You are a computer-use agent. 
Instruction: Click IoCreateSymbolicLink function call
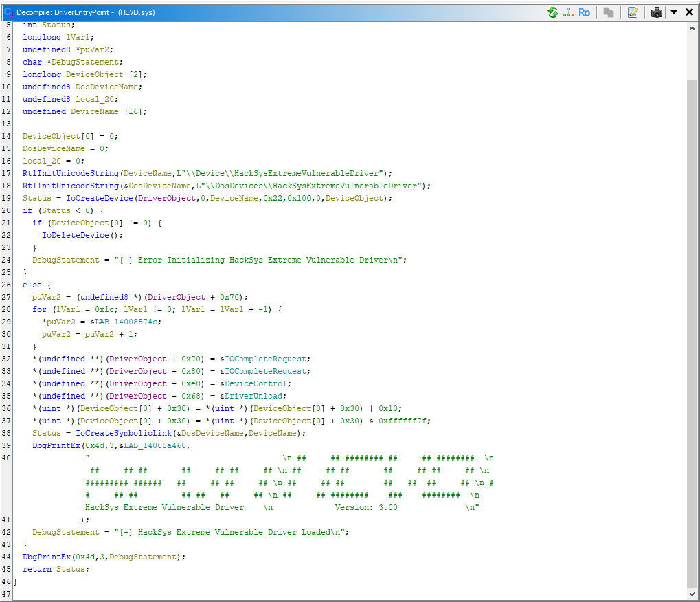[124, 433]
